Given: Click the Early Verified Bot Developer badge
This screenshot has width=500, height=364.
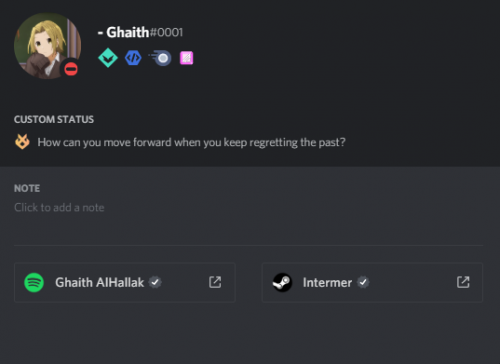Looking at the screenshot, I should point(133,58).
